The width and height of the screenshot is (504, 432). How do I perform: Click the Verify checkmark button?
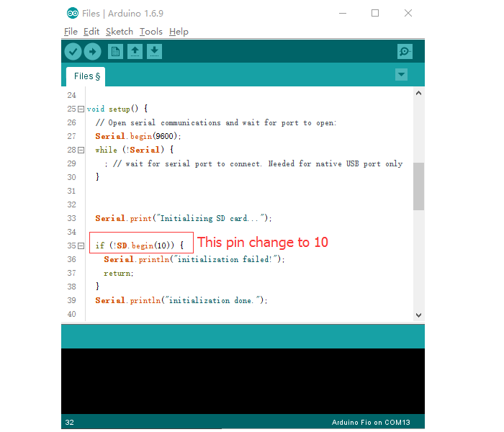[73, 51]
